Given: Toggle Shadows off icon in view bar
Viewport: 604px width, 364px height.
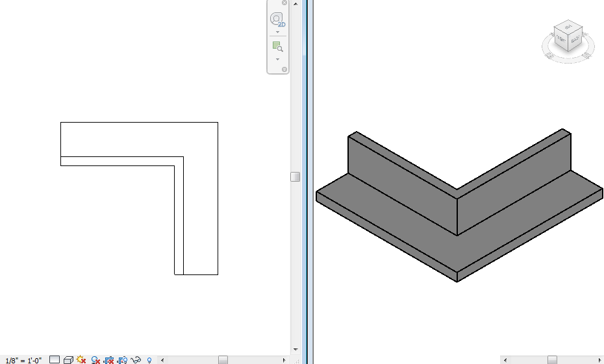Looking at the screenshot, I should tap(95, 360).
